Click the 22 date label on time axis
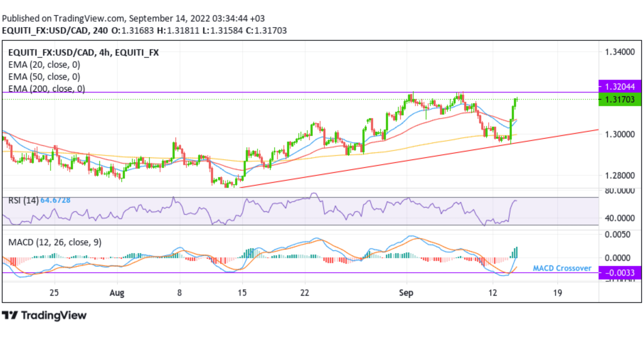644x347 pixels. tap(305, 292)
